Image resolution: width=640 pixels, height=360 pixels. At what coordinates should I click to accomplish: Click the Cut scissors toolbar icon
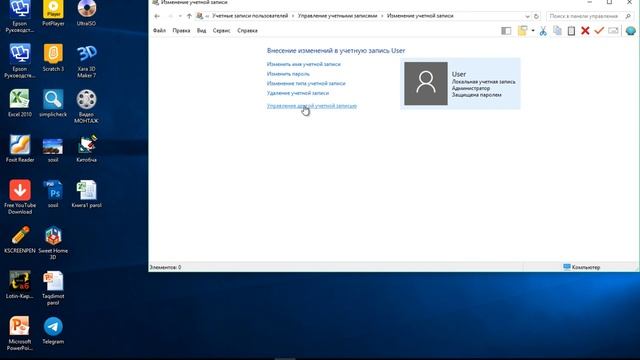pos(543,31)
